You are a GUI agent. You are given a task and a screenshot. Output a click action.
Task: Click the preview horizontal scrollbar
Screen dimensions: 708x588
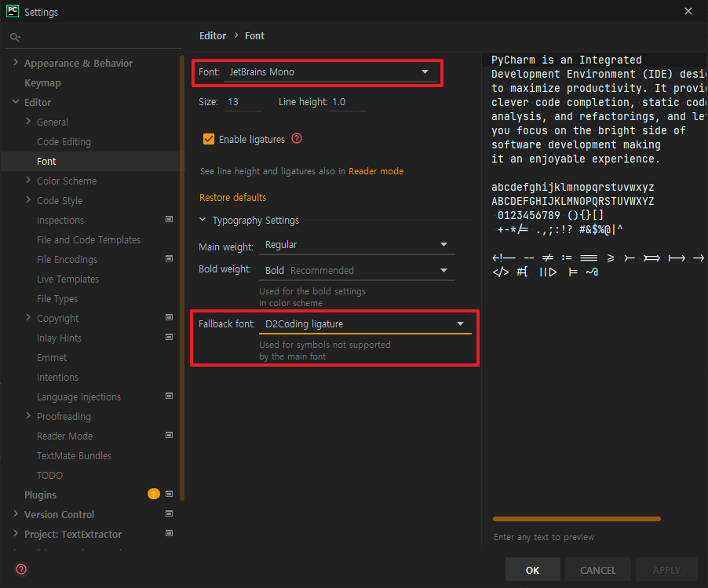click(577, 519)
